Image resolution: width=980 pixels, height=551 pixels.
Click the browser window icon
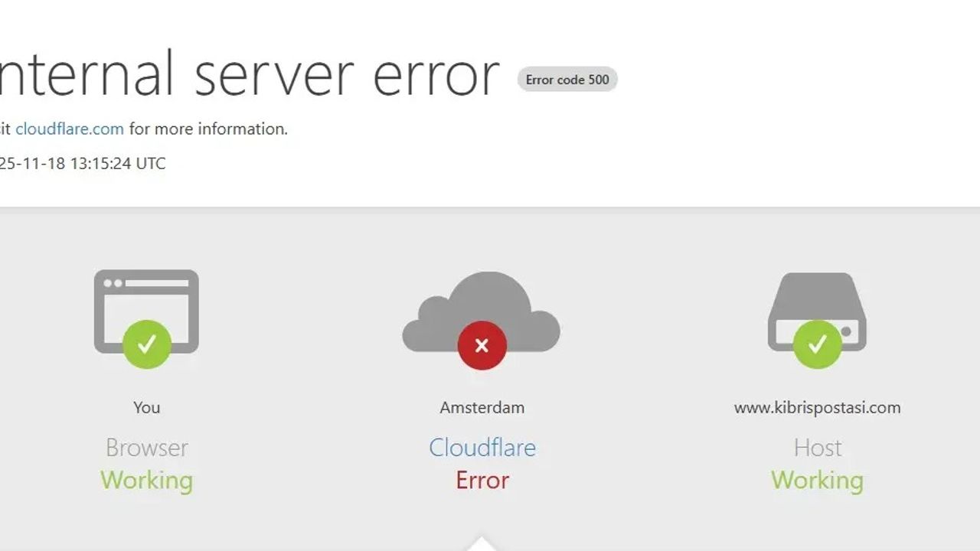pos(146,311)
